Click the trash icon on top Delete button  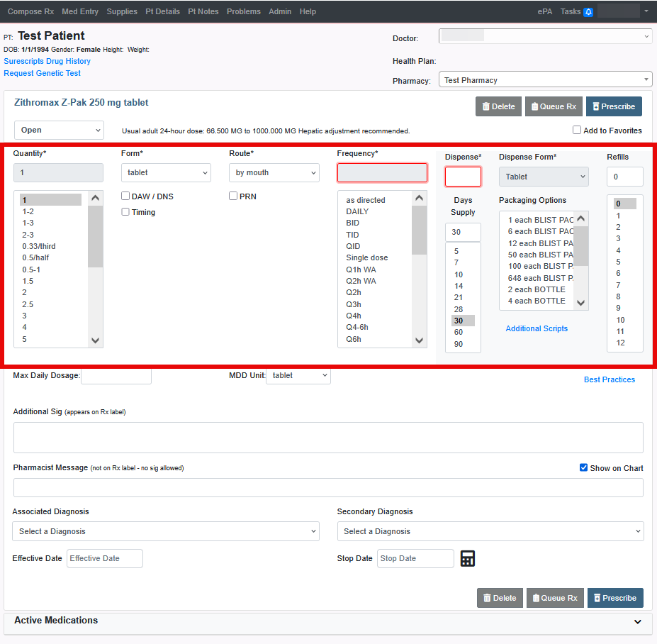pos(488,106)
